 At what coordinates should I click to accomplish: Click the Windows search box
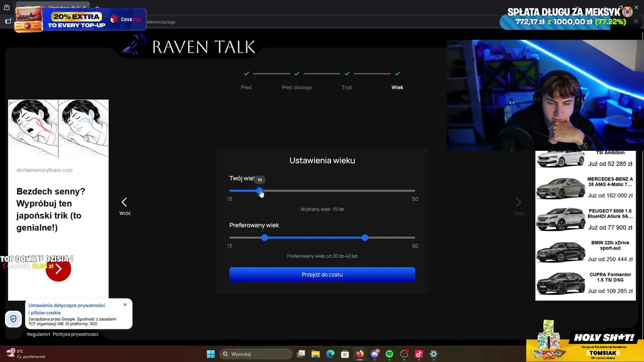(257, 354)
